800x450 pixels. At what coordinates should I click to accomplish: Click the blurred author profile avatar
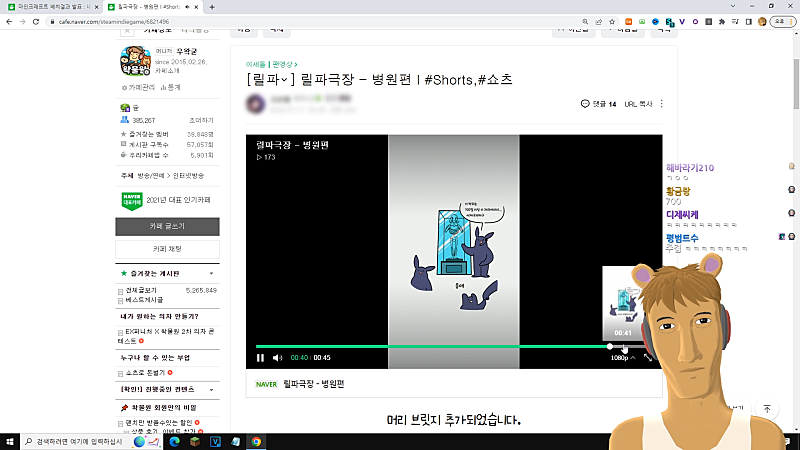(256, 104)
